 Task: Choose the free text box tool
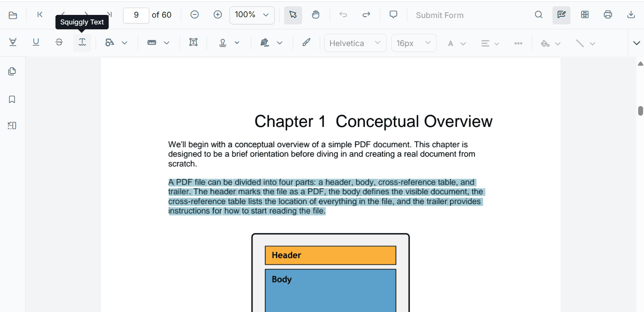click(x=193, y=42)
